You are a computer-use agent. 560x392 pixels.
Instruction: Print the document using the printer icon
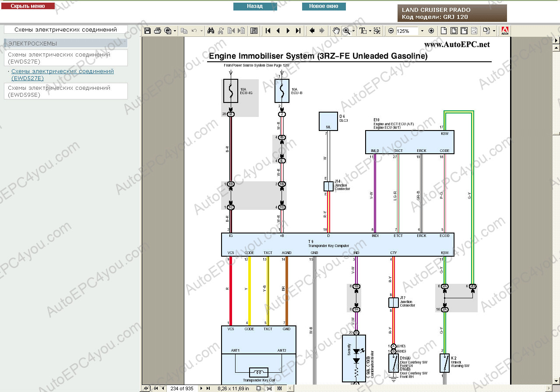coord(158,31)
